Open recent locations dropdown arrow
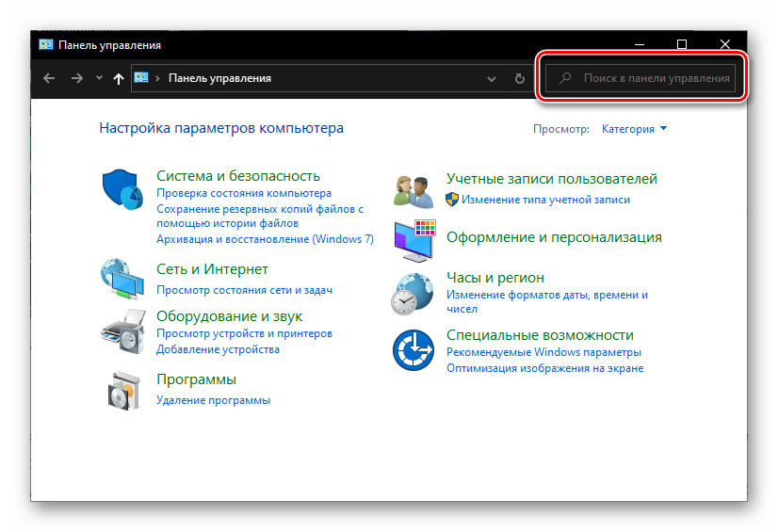Image resolution: width=778 pixels, height=532 pixels. point(99,79)
